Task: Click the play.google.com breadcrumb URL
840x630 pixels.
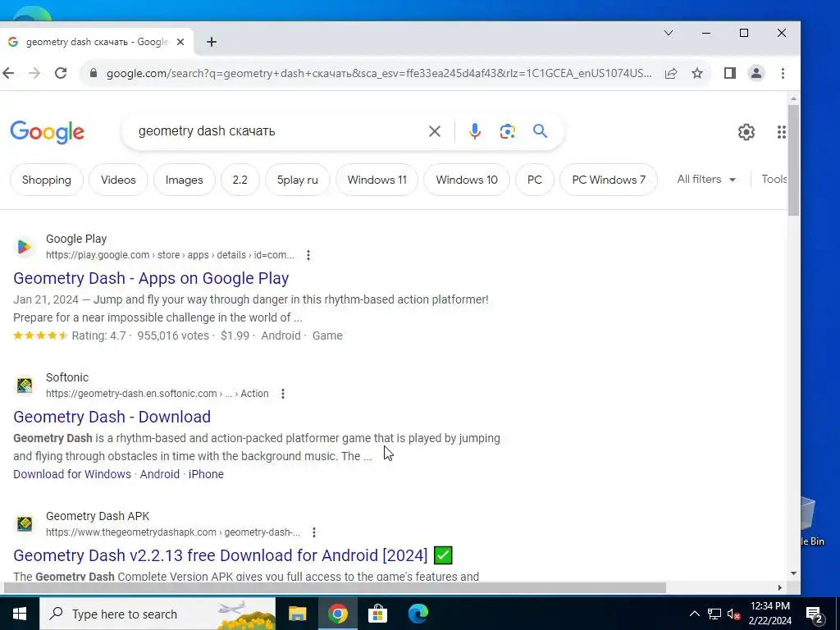Action: click(x=170, y=255)
